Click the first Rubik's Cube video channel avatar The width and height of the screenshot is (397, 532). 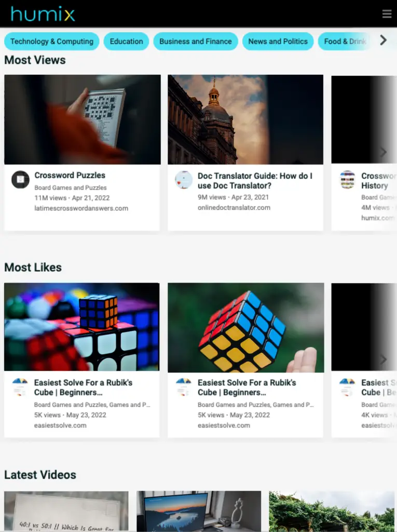pyautogui.click(x=20, y=387)
